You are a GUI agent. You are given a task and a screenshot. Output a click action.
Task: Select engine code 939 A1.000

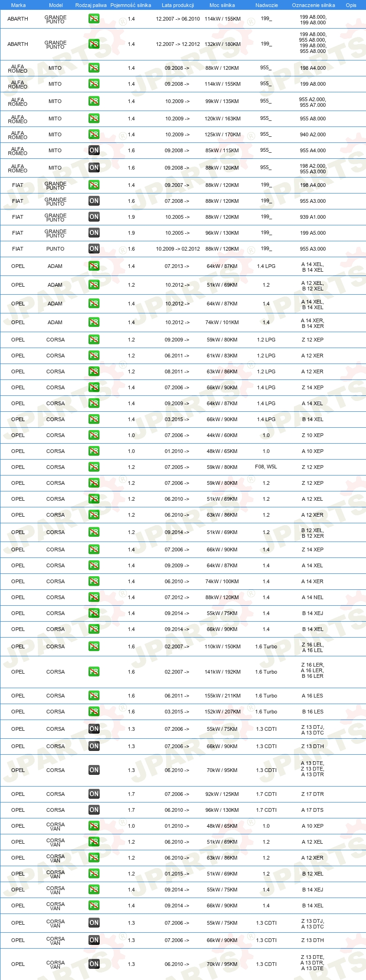313,217
